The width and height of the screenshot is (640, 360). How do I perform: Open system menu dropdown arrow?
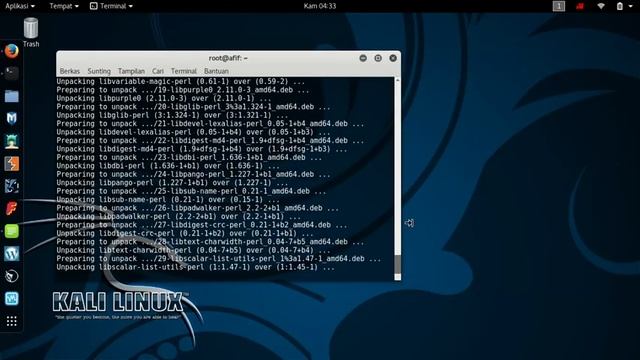point(630,6)
